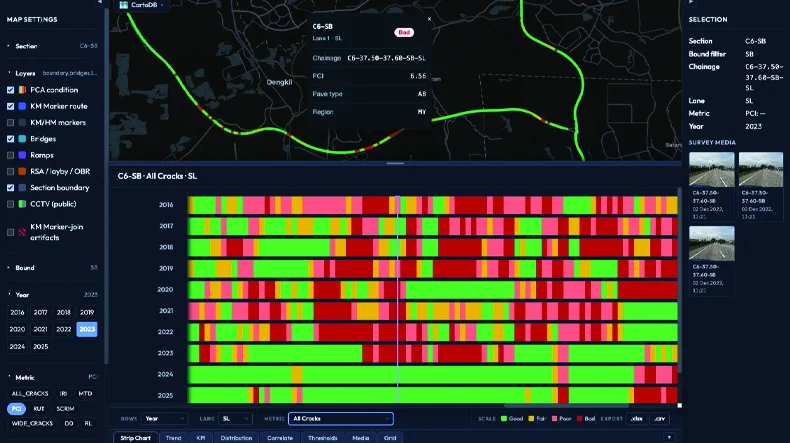Click the RSA / layby / OBR orange icon
This screenshot has height=443, width=790.
pyautogui.click(x=22, y=171)
